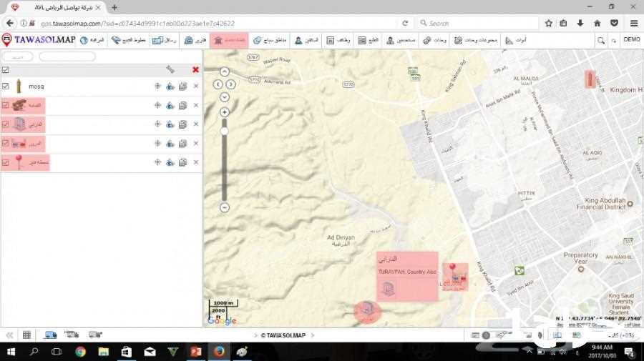644x361 pixels.
Task: Click blue edit icon in red pin row
Action: (170, 162)
